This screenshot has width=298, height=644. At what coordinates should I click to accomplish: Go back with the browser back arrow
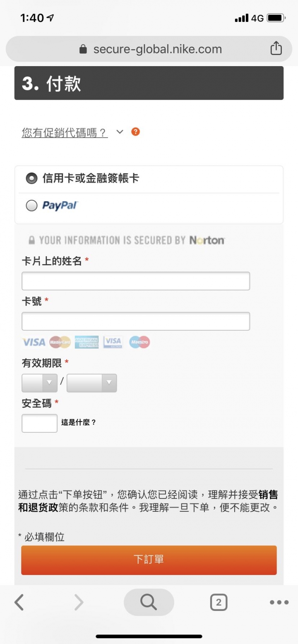pos(19,602)
